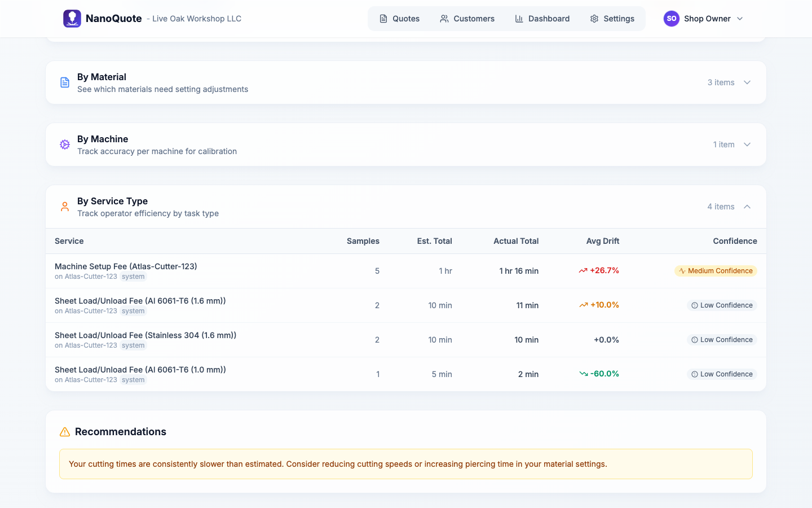Click the Medium Confidence badge
Viewport: 812px width, 508px height.
coord(716,271)
